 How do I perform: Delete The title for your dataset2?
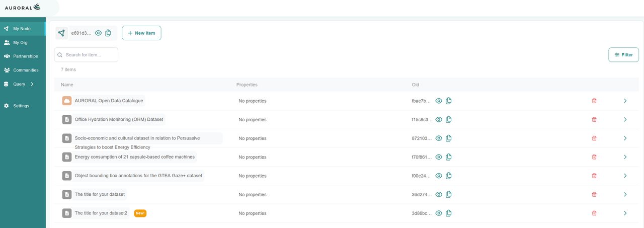pyautogui.click(x=594, y=213)
